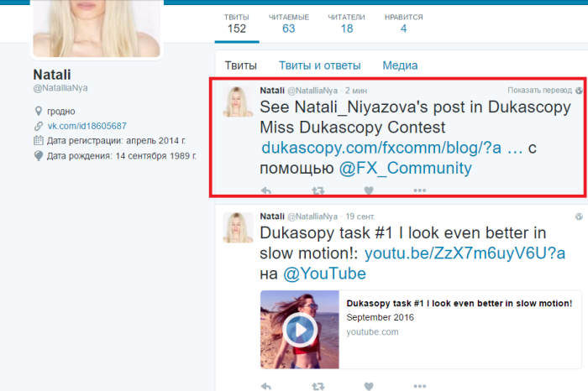Reply to the Dukasopy task #1 tweet
Image resolution: width=588 pixels, height=391 pixels.
pos(266,386)
